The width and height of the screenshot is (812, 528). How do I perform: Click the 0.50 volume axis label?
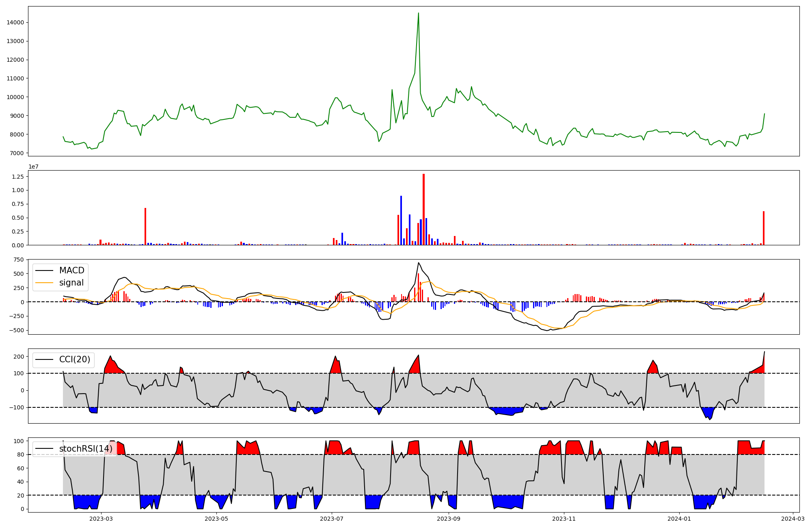[18, 218]
